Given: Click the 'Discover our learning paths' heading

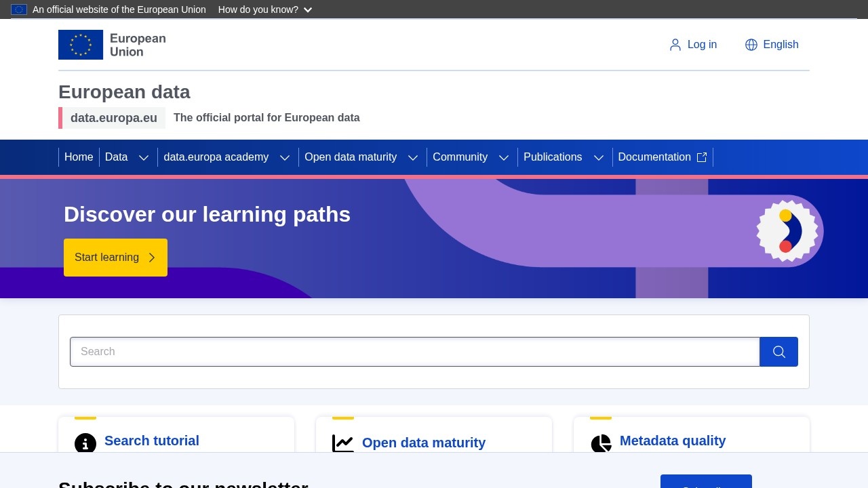Looking at the screenshot, I should pos(207,214).
